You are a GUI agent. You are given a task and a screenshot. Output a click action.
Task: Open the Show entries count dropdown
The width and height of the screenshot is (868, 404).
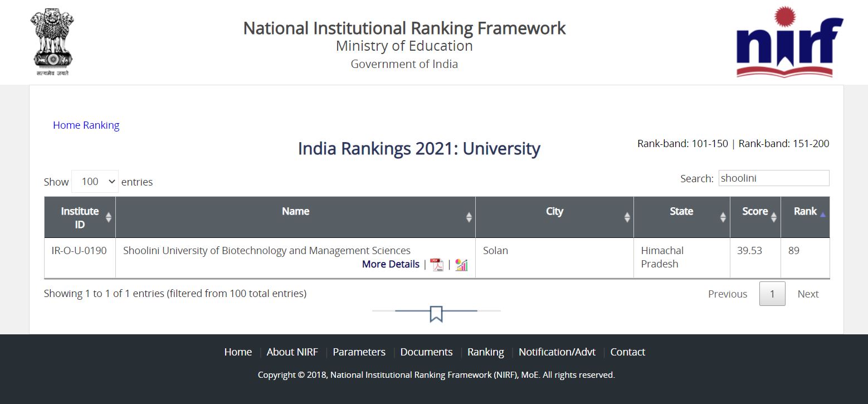coord(95,182)
